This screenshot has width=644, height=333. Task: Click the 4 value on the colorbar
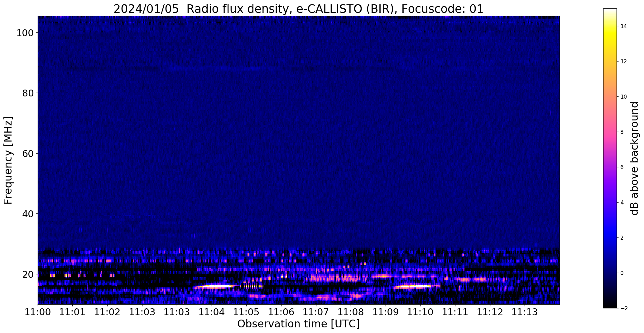coord(622,203)
